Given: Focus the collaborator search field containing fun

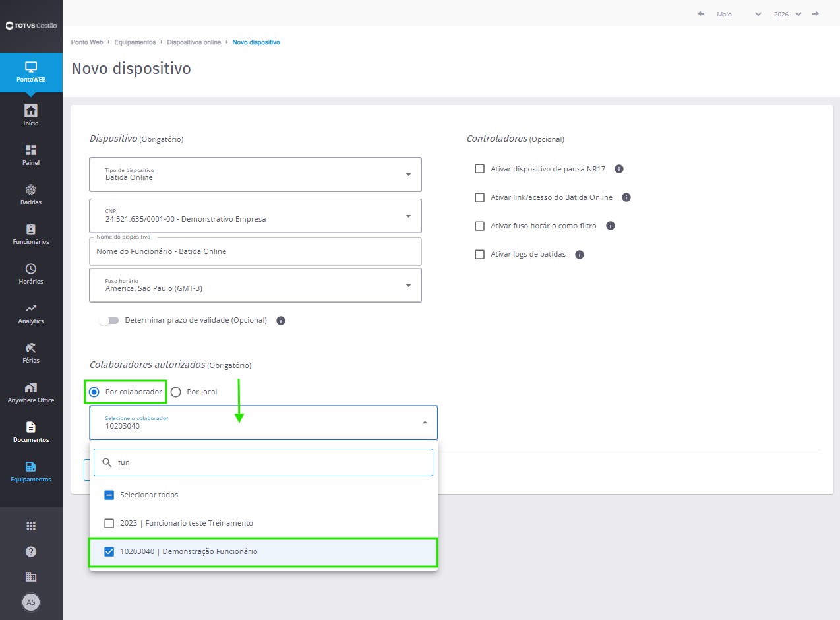Looking at the screenshot, I should point(263,462).
